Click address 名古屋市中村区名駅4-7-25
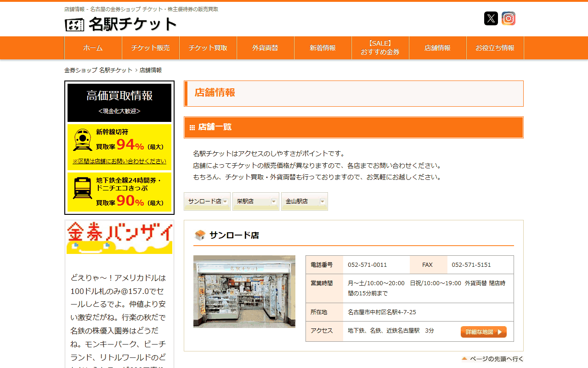 pyautogui.click(x=382, y=312)
